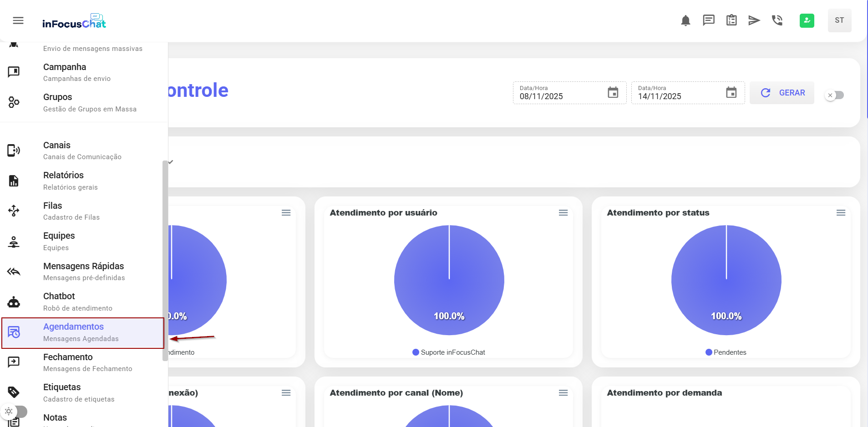Click the Atendimento por usuário pie slice
The height and width of the screenshot is (427, 868).
click(x=449, y=280)
